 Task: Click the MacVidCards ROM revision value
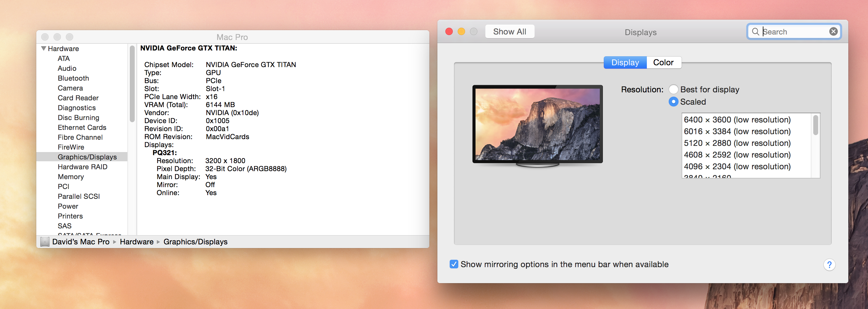[227, 137]
